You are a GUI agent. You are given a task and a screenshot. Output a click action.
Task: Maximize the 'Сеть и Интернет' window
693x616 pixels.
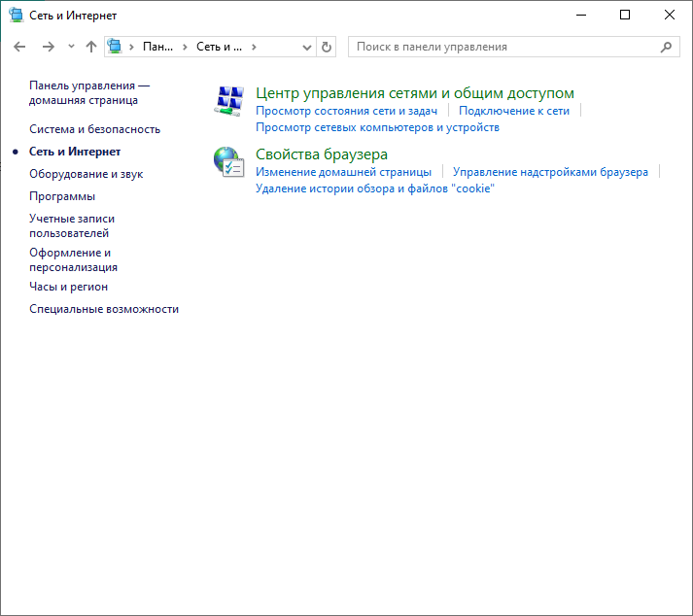[625, 15]
